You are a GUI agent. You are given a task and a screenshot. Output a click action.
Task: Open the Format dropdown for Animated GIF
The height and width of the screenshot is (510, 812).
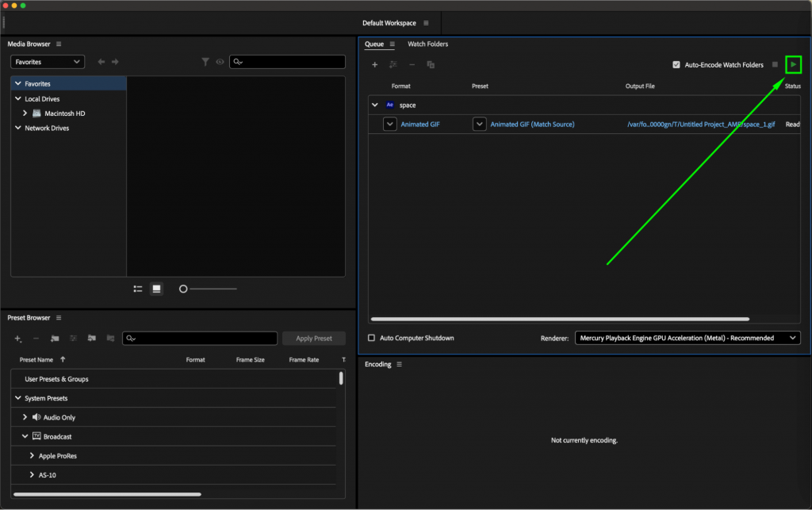click(389, 124)
